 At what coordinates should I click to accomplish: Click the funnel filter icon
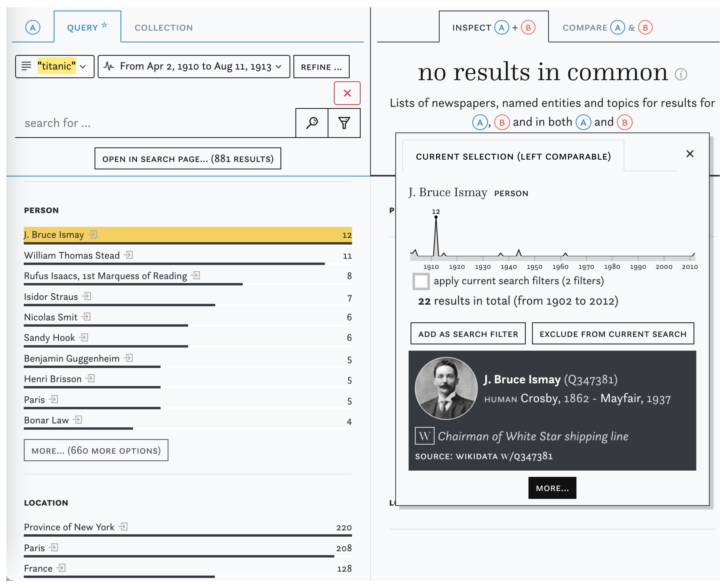[x=344, y=123]
